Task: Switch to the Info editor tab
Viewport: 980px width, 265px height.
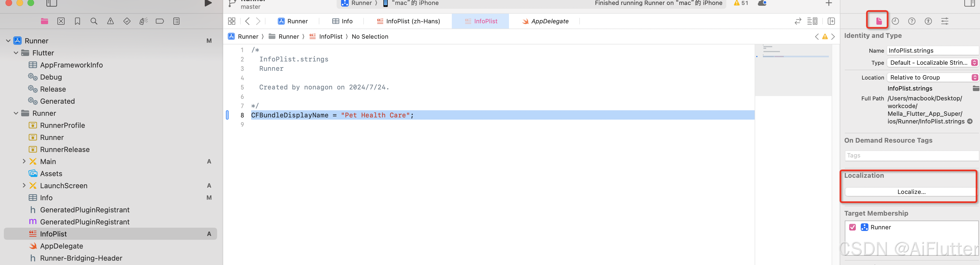Action: (342, 21)
